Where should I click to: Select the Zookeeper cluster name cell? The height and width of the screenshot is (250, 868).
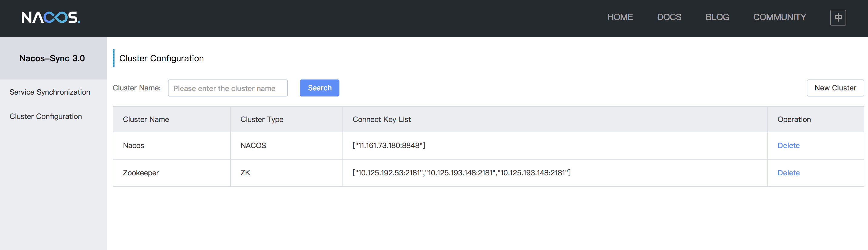point(141,173)
